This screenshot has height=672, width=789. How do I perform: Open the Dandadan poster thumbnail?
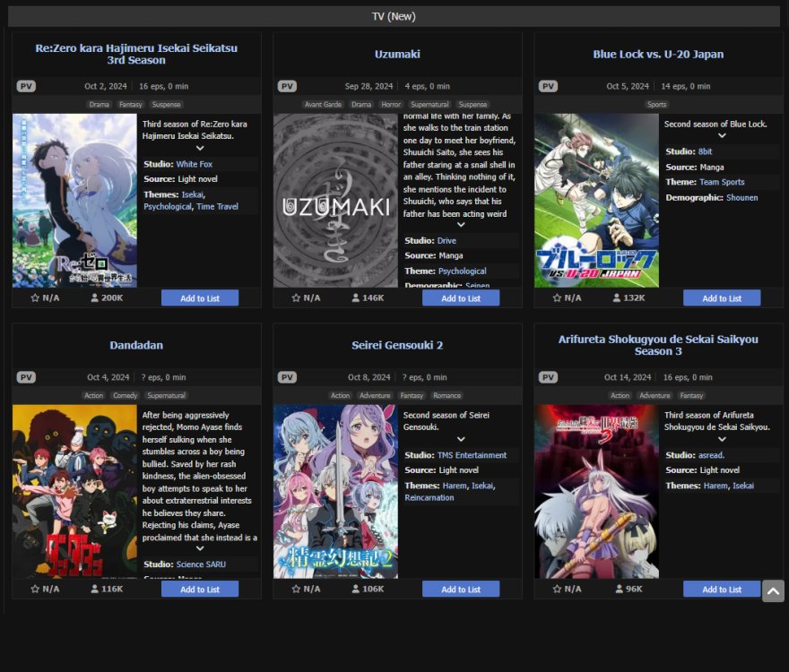pos(74,492)
